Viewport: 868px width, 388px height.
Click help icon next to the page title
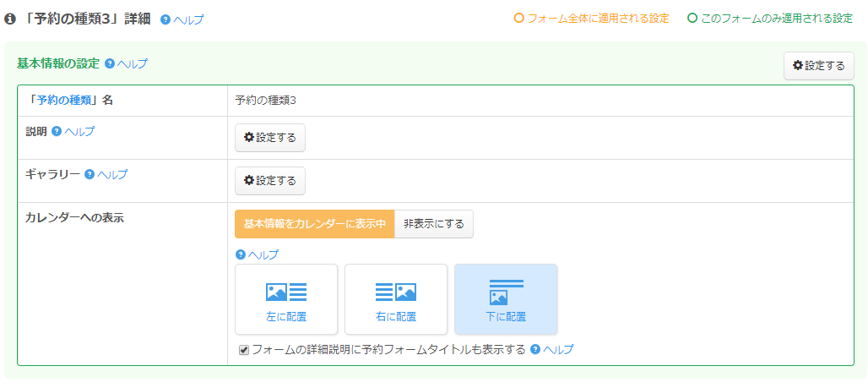(165, 19)
